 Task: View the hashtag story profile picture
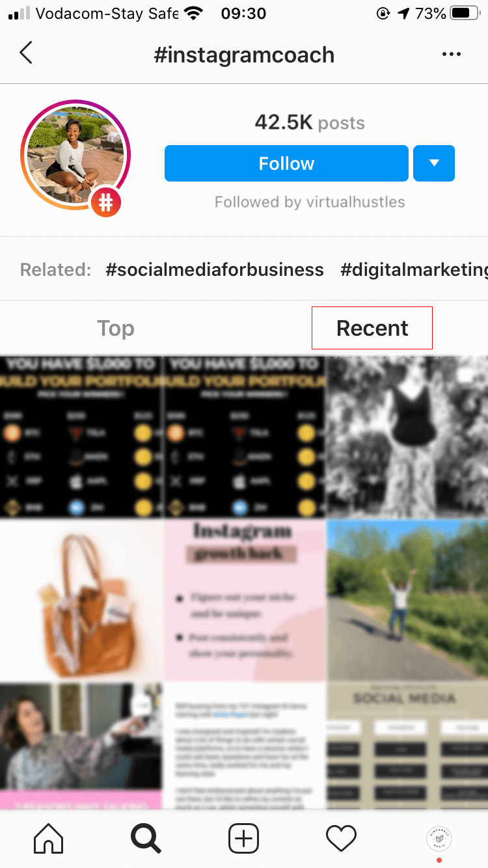pos(75,155)
